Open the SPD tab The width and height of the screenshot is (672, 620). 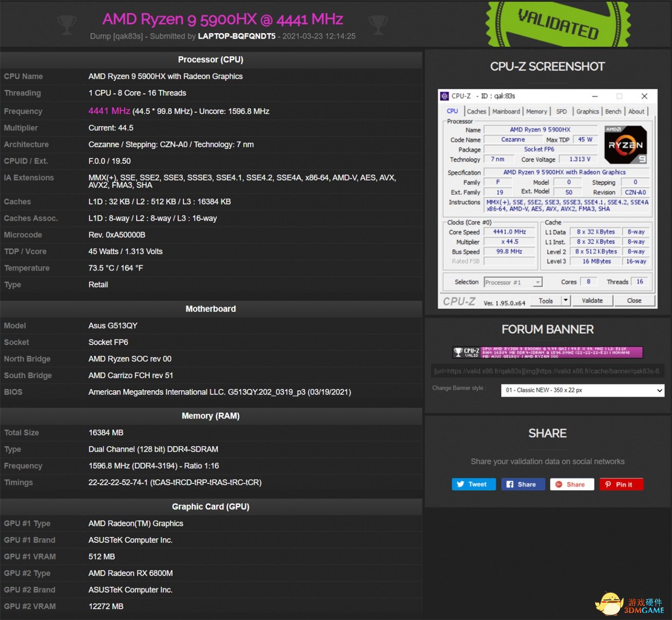click(x=561, y=111)
